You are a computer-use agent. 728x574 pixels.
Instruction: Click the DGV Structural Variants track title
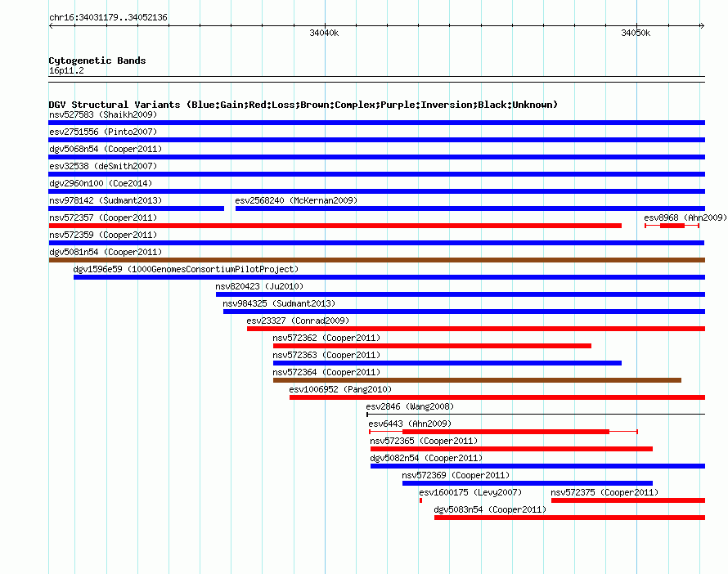tap(303, 105)
